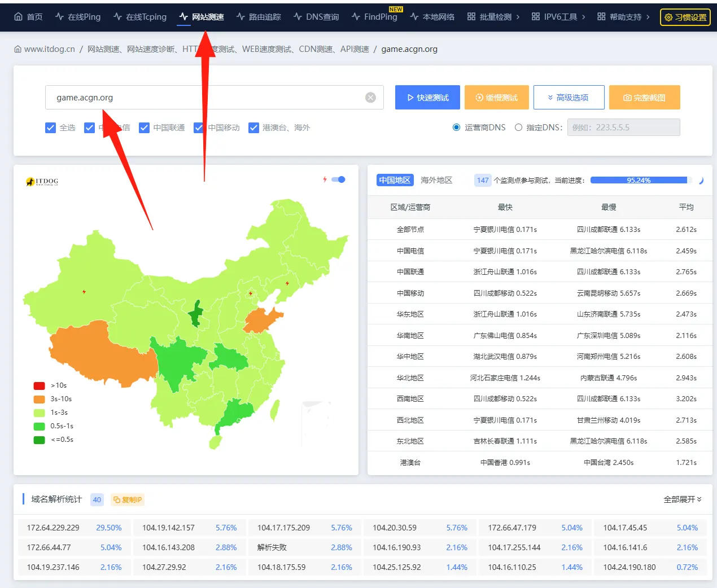717x588 pixels.
Task: Click the >10s red legend swatch
Action: pyautogui.click(x=39, y=385)
